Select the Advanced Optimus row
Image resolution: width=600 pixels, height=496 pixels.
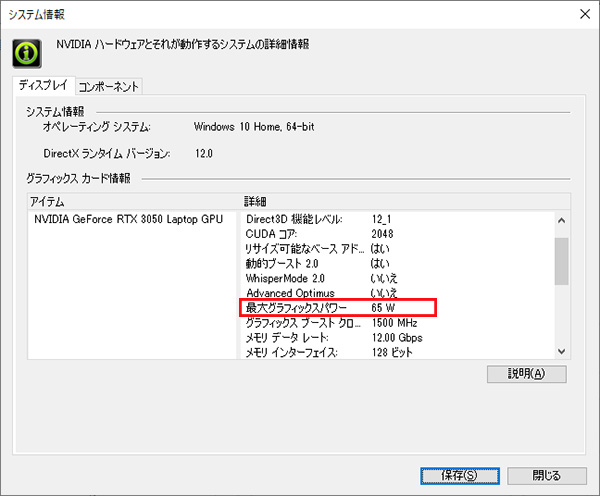click(396, 293)
